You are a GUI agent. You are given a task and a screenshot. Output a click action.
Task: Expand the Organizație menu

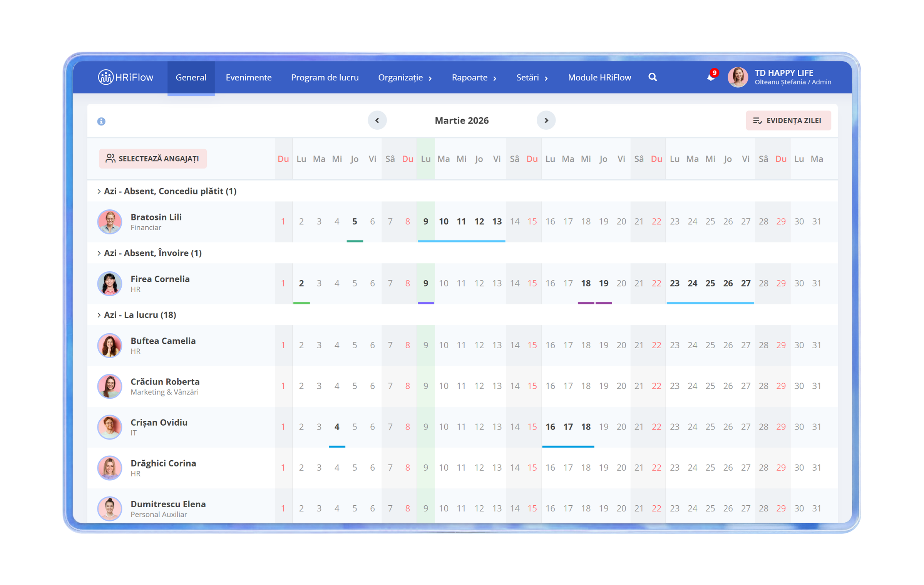coord(405,77)
